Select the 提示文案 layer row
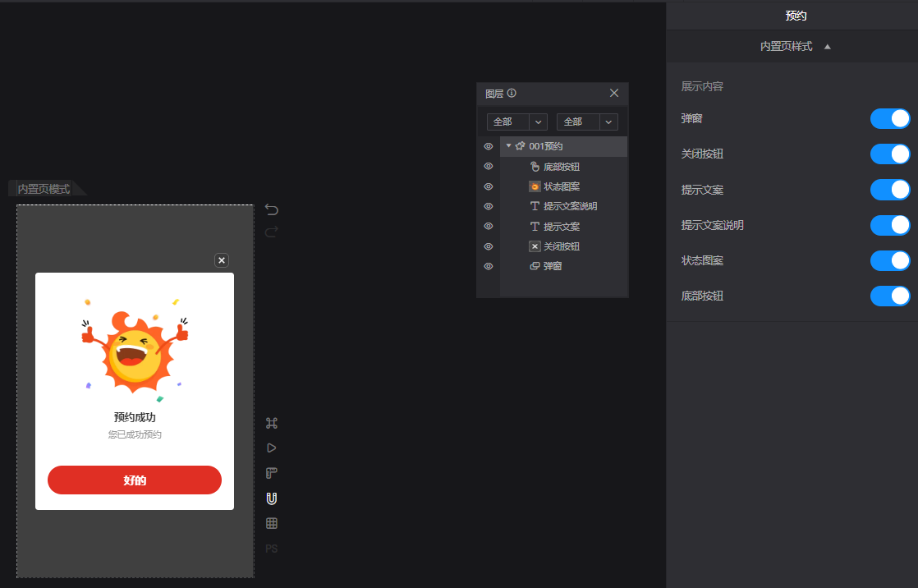The width and height of the screenshot is (918, 588). (564, 226)
